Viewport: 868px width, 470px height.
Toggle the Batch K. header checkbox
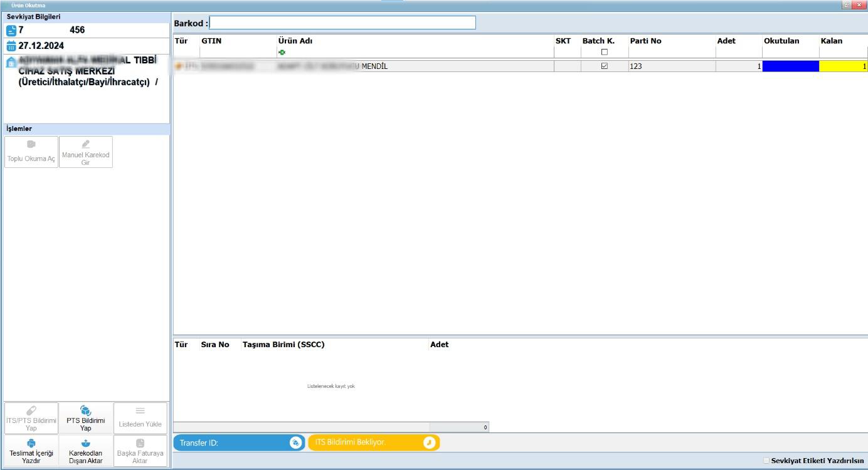pyautogui.click(x=604, y=52)
